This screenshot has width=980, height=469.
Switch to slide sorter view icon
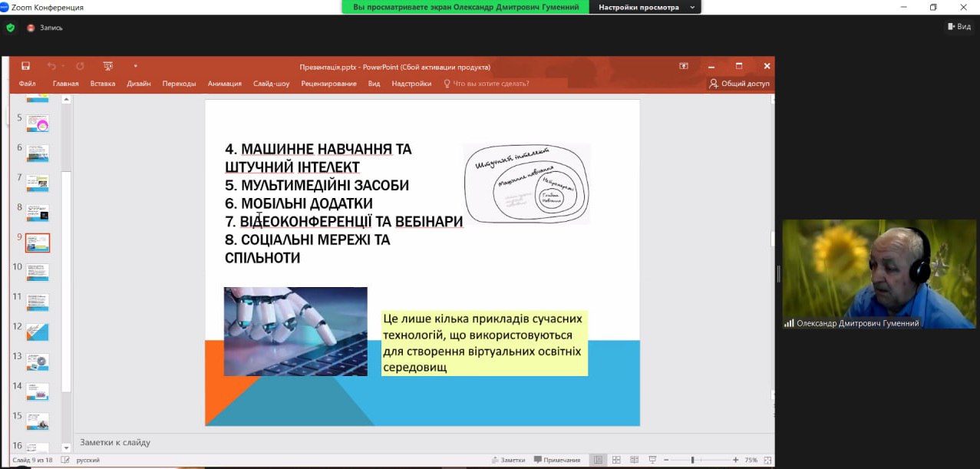(615, 460)
